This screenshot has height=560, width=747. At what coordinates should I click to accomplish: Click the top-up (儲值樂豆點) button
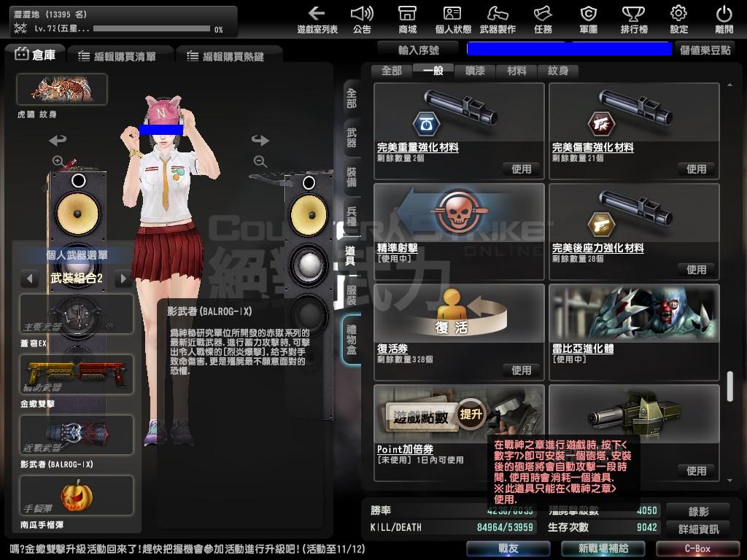[705, 50]
